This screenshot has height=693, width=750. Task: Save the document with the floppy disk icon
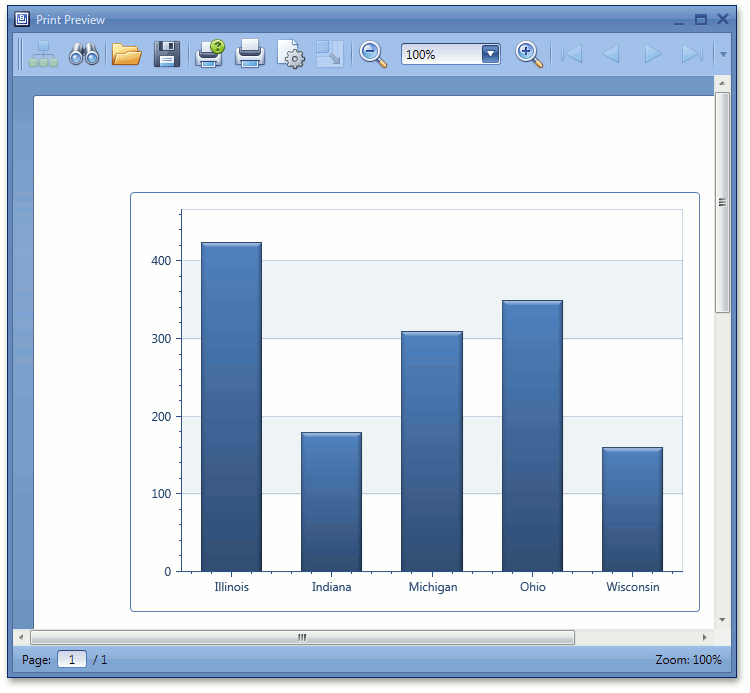167,54
